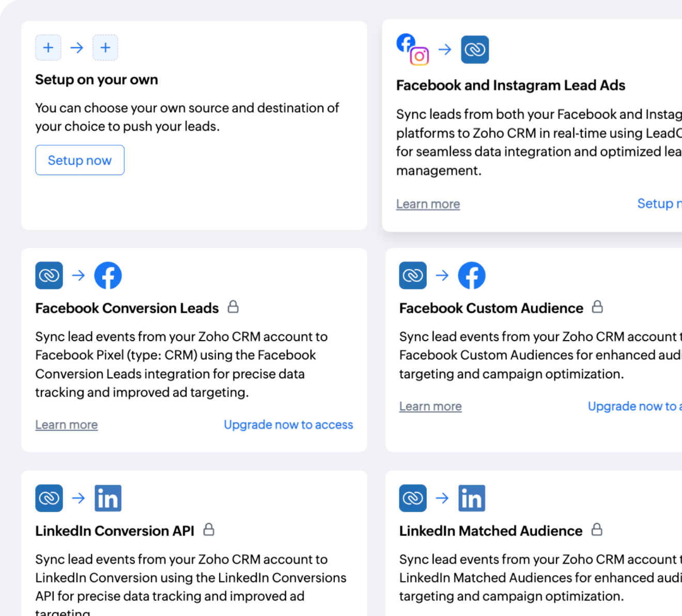The height and width of the screenshot is (616, 682).
Task: Click the Zoho CRM icon on Facebook Conversion Leads card
Action: pyautogui.click(x=49, y=275)
